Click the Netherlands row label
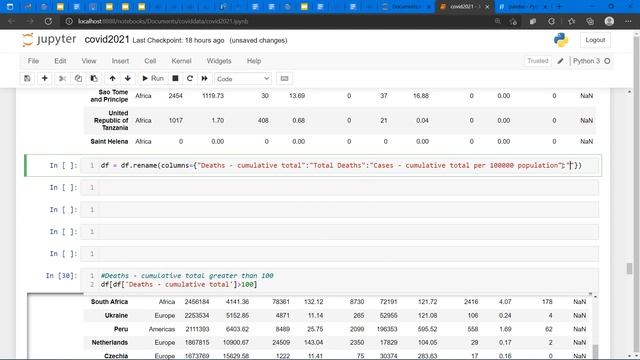The image size is (640, 360). click(109, 342)
